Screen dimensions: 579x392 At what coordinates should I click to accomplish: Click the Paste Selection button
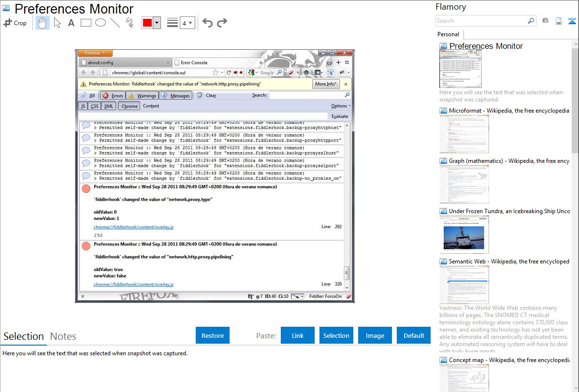[x=336, y=335]
